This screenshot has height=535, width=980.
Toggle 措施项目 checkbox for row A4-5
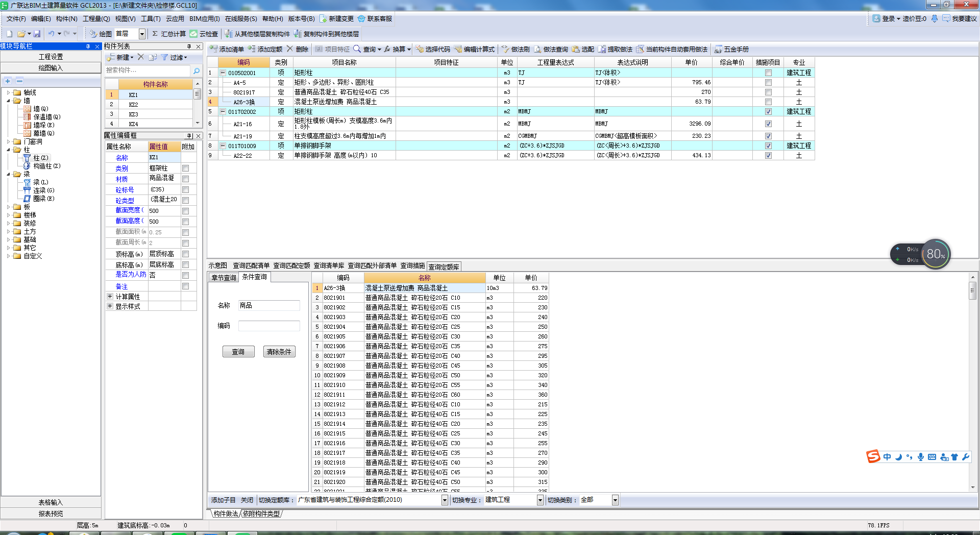click(768, 83)
